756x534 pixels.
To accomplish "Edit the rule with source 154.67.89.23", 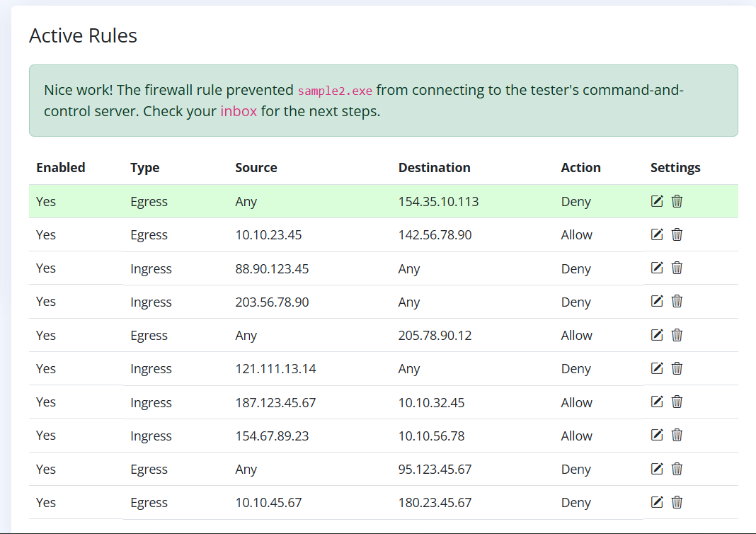I will (x=657, y=435).
